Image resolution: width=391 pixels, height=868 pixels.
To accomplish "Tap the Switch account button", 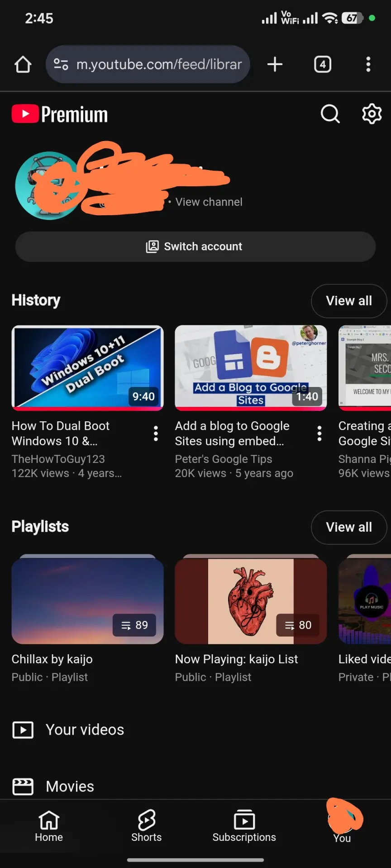I will tap(195, 246).
